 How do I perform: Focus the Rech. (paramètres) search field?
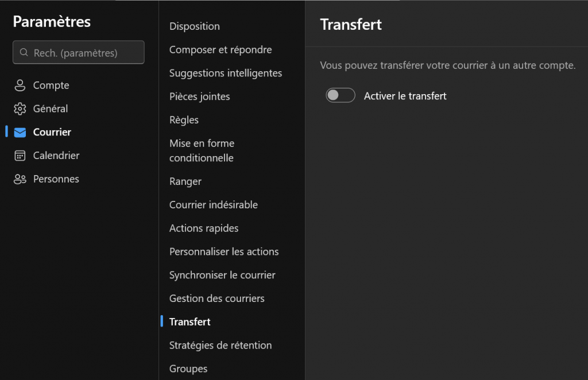point(83,53)
